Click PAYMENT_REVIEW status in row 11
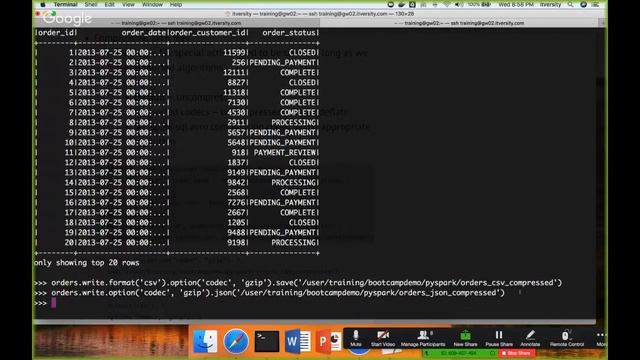This screenshot has height=360, width=640. pos(285,153)
